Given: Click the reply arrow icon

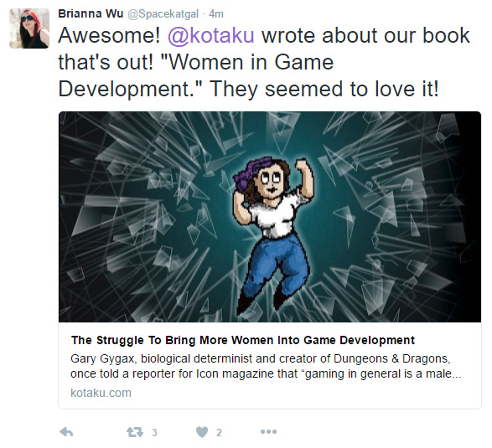Looking at the screenshot, I should 66,432.
